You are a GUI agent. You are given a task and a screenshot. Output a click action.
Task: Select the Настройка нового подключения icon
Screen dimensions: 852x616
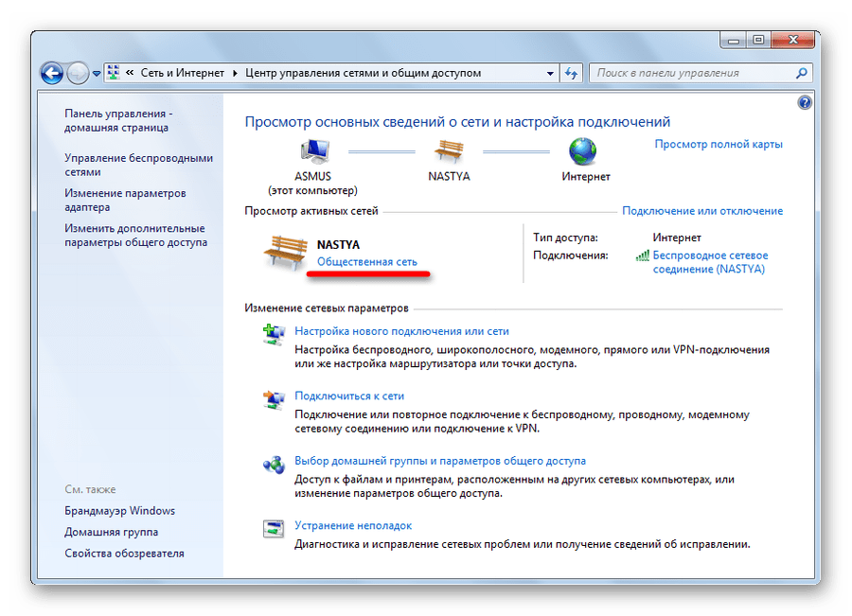click(x=274, y=333)
